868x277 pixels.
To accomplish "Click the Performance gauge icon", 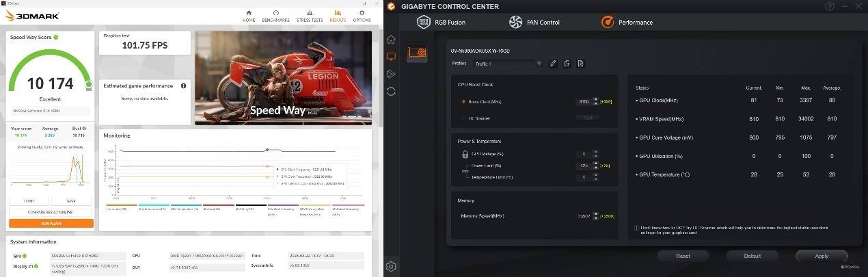I will point(607,23).
